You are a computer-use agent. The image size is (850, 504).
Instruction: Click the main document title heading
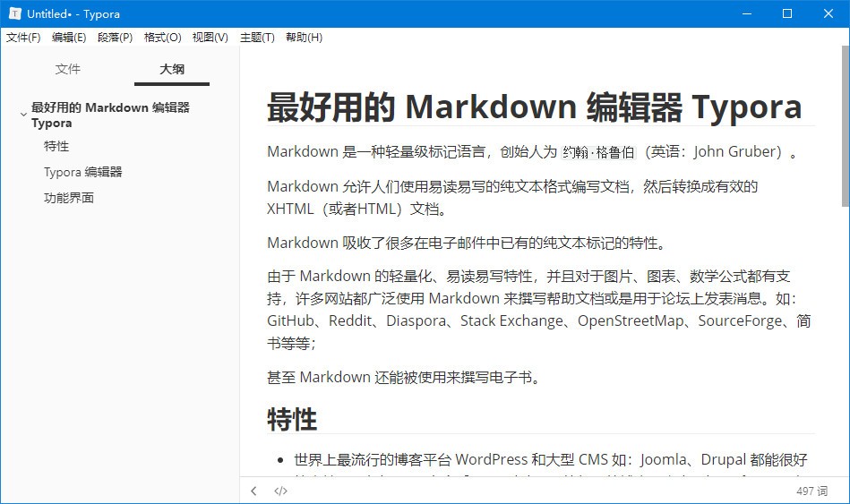tap(535, 107)
